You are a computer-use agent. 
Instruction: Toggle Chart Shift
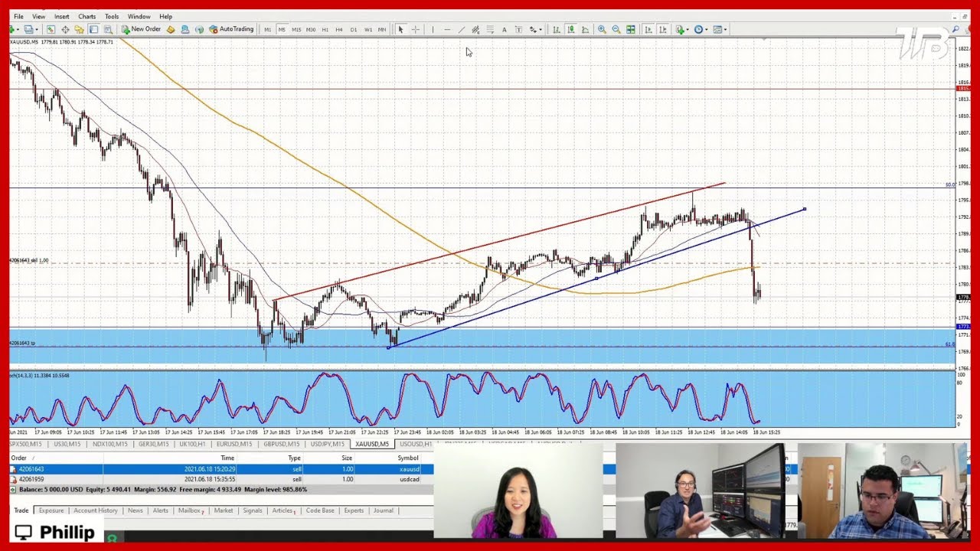662,29
